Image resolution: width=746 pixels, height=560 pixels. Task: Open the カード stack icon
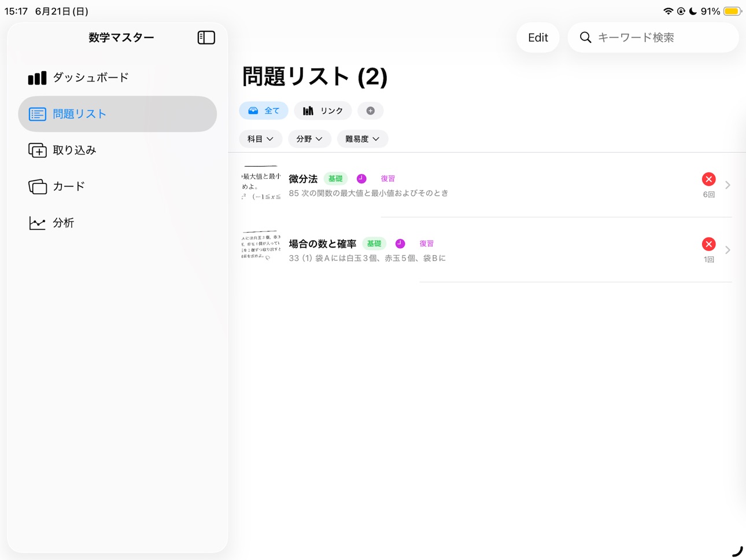[38, 186]
